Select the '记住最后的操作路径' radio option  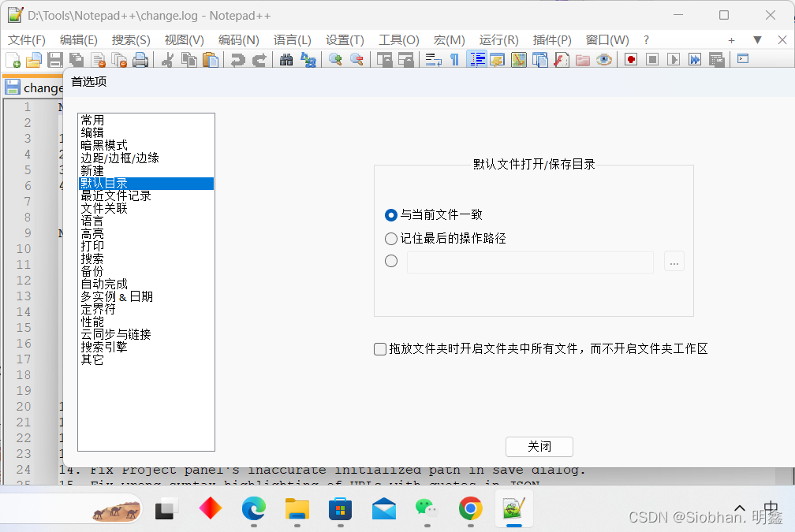point(391,238)
